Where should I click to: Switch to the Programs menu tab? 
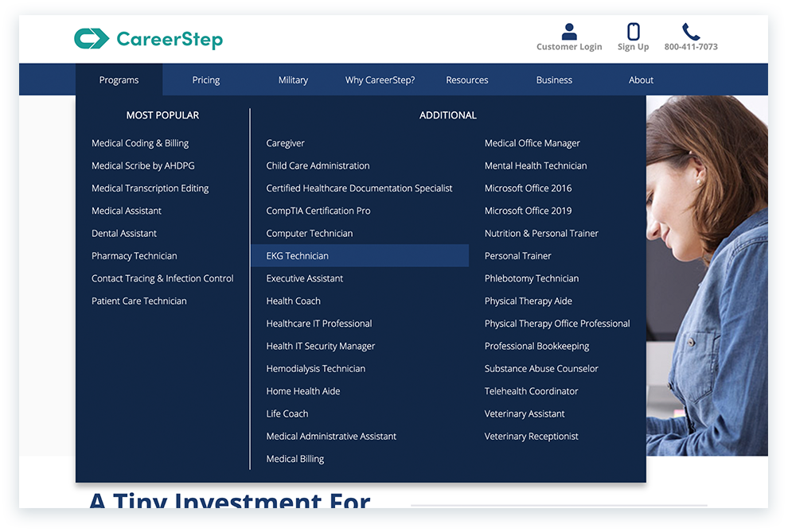coord(119,80)
